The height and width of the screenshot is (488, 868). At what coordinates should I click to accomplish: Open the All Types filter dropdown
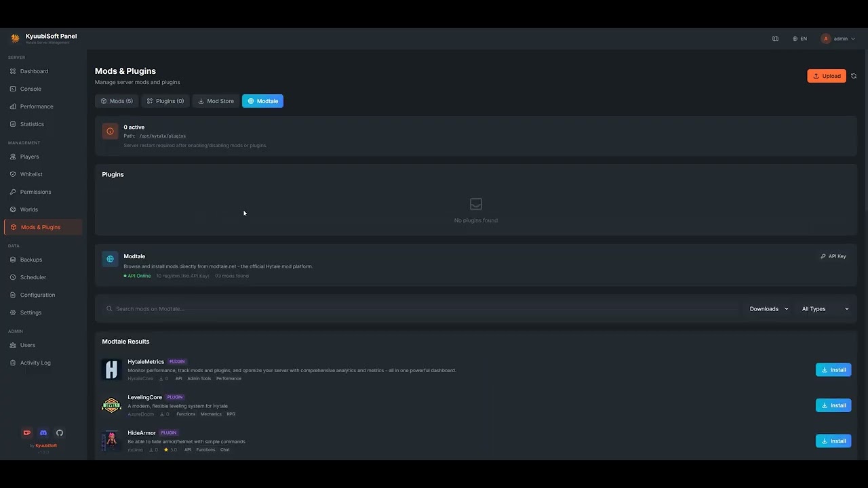pos(825,309)
